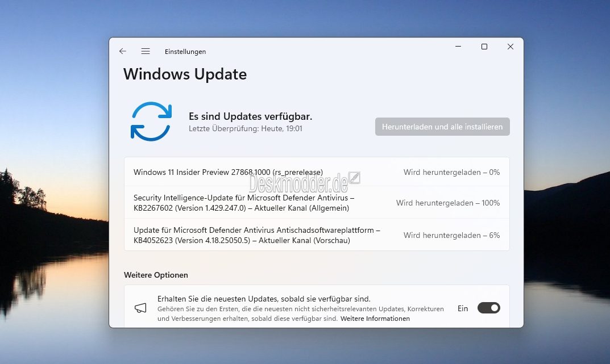Maximize the Einstellungen window

click(484, 47)
